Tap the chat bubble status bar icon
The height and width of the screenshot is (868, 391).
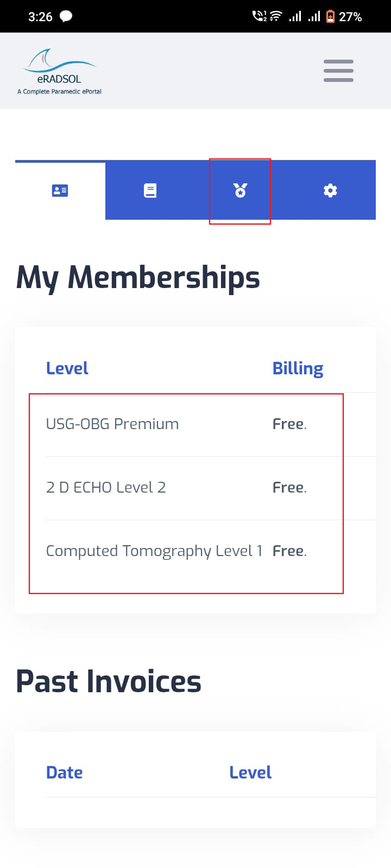[x=66, y=16]
